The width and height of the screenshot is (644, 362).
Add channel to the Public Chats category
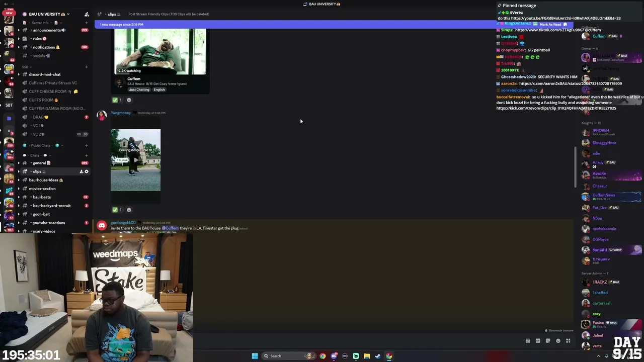(87, 145)
